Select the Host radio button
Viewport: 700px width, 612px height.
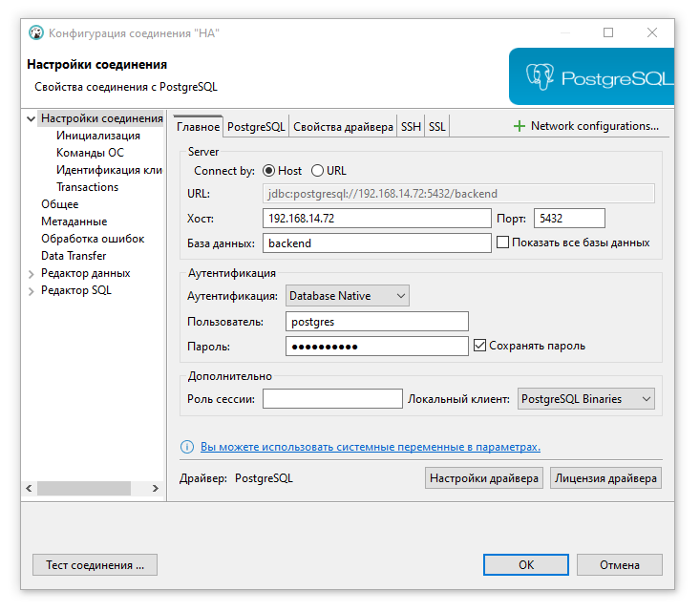tap(268, 171)
